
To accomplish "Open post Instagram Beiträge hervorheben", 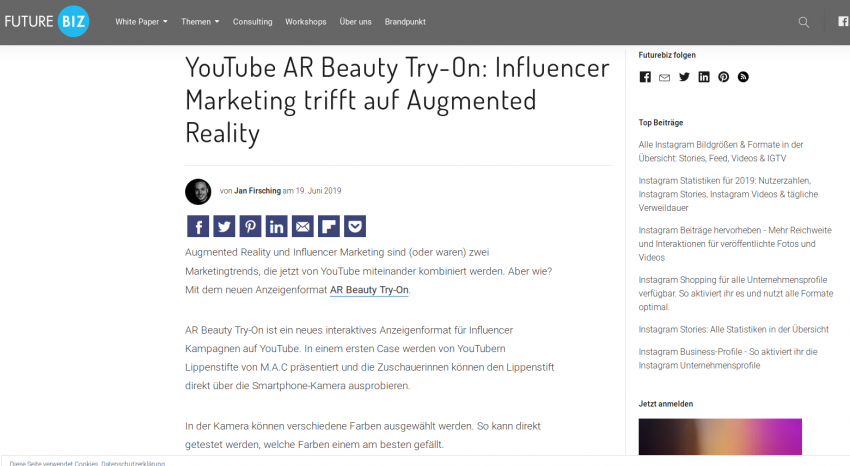I will click(735, 244).
